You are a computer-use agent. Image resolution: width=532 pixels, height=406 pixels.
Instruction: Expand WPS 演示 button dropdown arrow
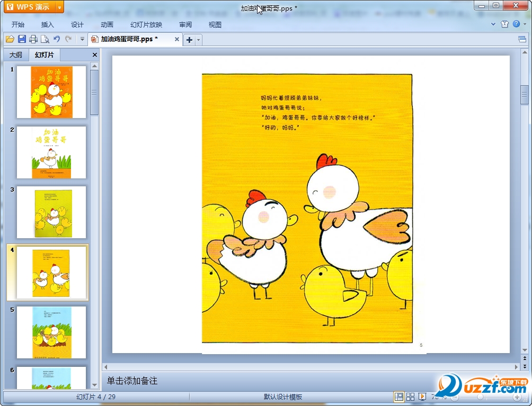pos(59,7)
